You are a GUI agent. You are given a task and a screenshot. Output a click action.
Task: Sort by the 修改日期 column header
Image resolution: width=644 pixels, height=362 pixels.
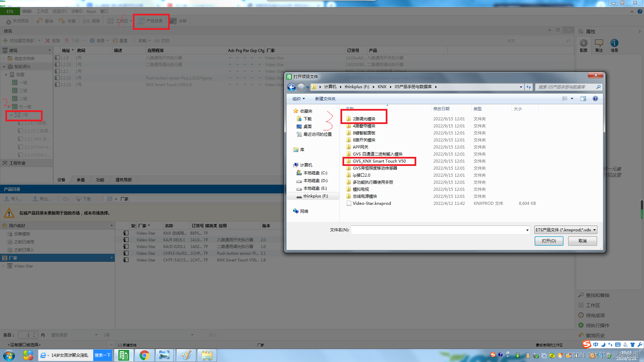(x=441, y=109)
